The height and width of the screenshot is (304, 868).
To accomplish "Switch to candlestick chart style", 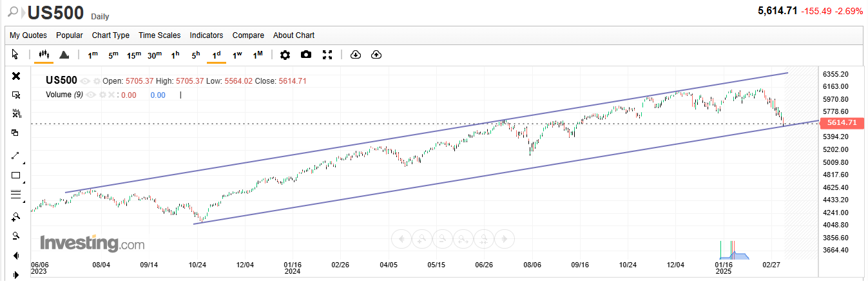I will [x=44, y=55].
